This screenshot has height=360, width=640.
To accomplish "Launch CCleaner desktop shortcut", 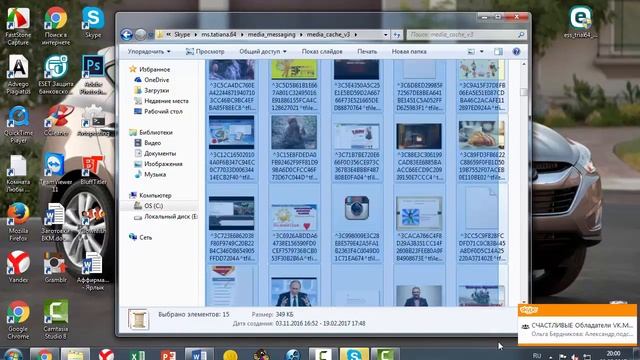I will coord(56,121).
